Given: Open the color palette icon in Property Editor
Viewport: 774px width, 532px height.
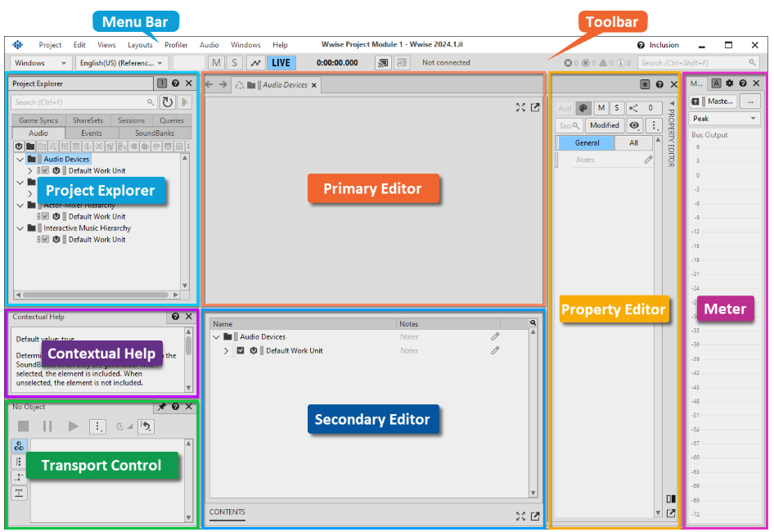Looking at the screenshot, I should pos(583,108).
